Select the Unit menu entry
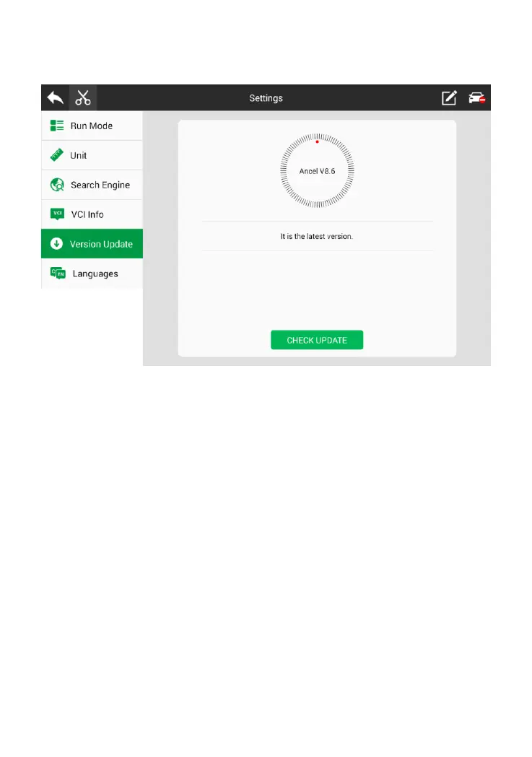This screenshot has height=757, width=532. click(x=92, y=155)
